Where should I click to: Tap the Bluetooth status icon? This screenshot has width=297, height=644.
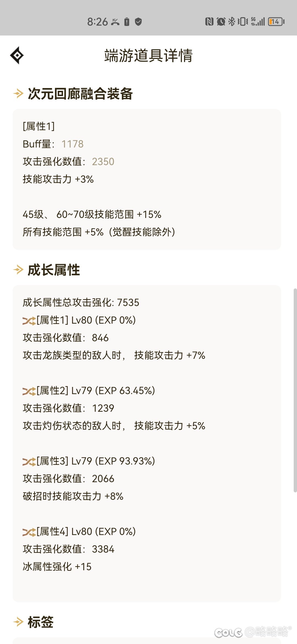pos(232,21)
